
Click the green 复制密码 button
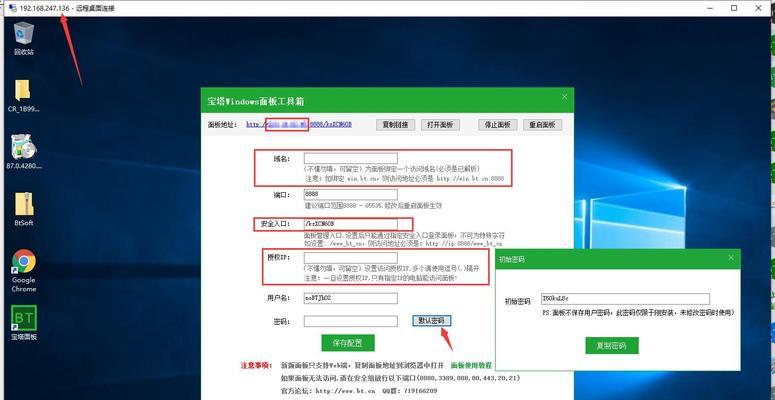(612, 346)
